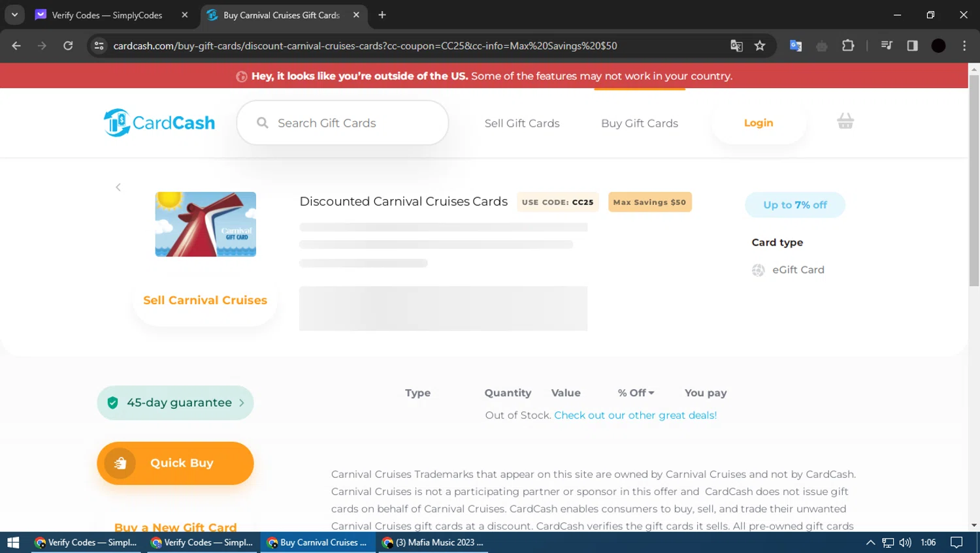Open Google Translate extension icon
980x553 pixels.
point(796,46)
